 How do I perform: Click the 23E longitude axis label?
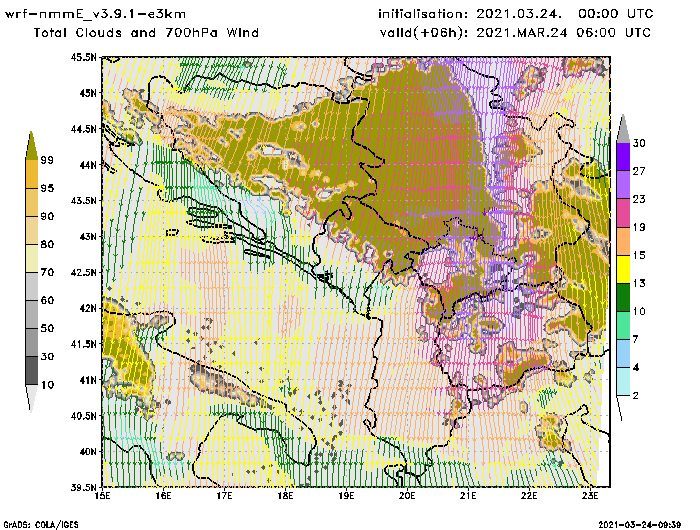click(591, 493)
